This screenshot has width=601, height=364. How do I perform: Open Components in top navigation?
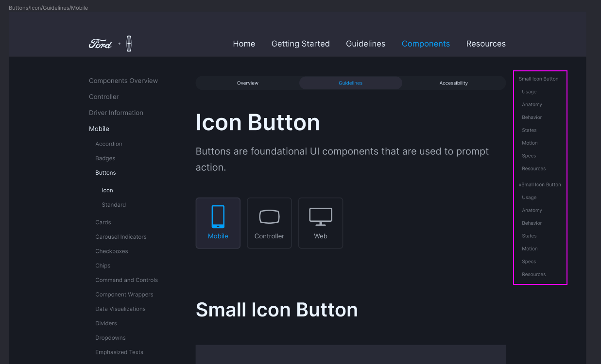coord(426,44)
